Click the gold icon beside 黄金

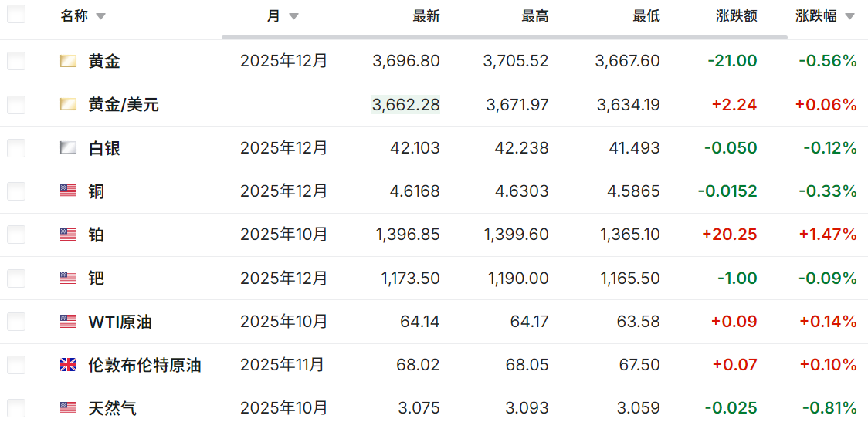coord(68,62)
